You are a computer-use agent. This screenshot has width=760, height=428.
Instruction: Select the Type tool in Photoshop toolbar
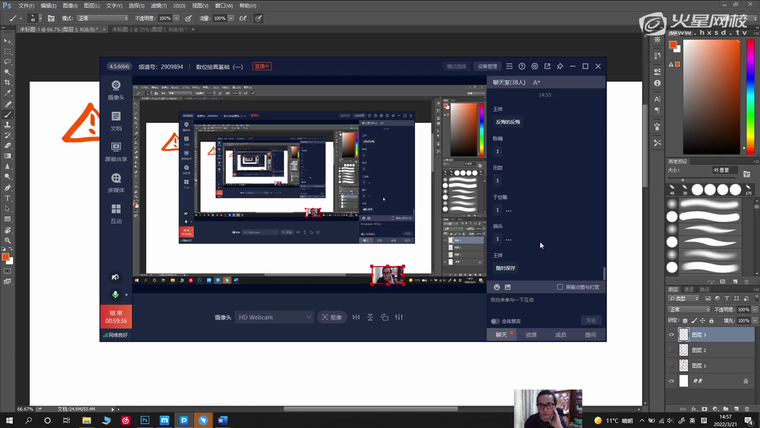(x=8, y=198)
